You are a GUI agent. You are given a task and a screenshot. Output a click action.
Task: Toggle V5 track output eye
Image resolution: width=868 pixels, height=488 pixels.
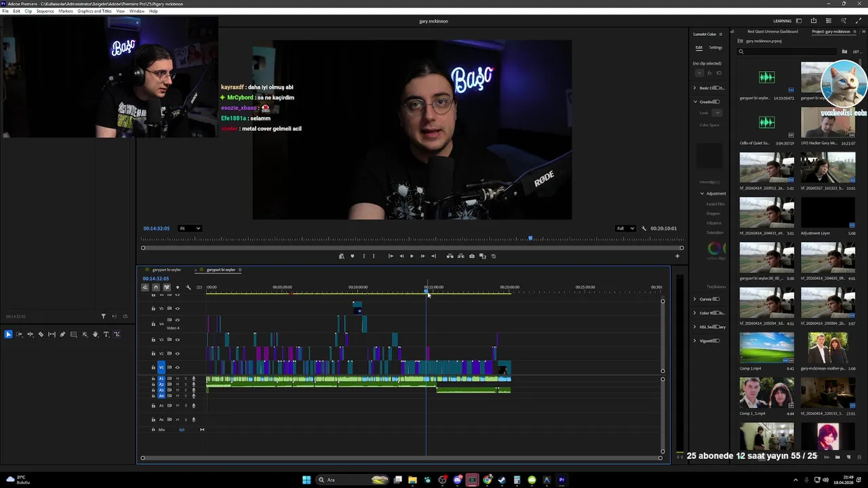point(178,308)
